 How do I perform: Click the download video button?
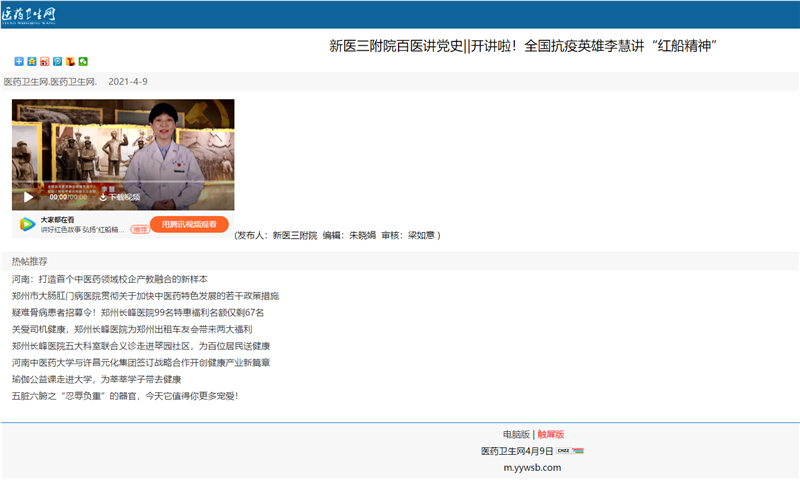click(x=119, y=197)
